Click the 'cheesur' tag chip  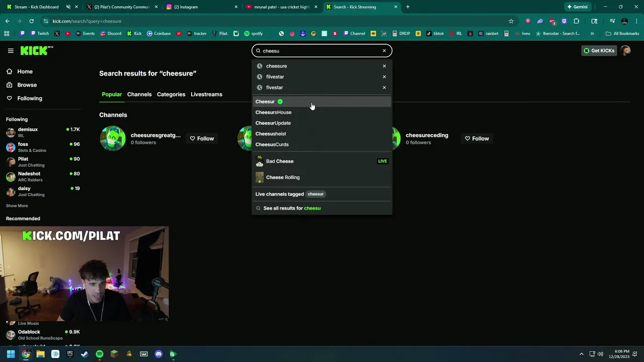(x=315, y=194)
